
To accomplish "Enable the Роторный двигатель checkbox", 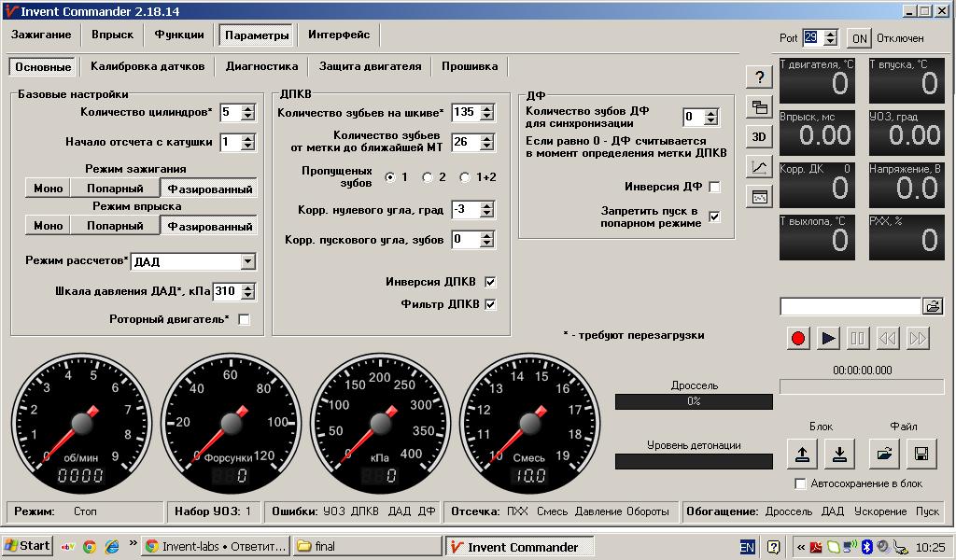I will pyautogui.click(x=244, y=319).
